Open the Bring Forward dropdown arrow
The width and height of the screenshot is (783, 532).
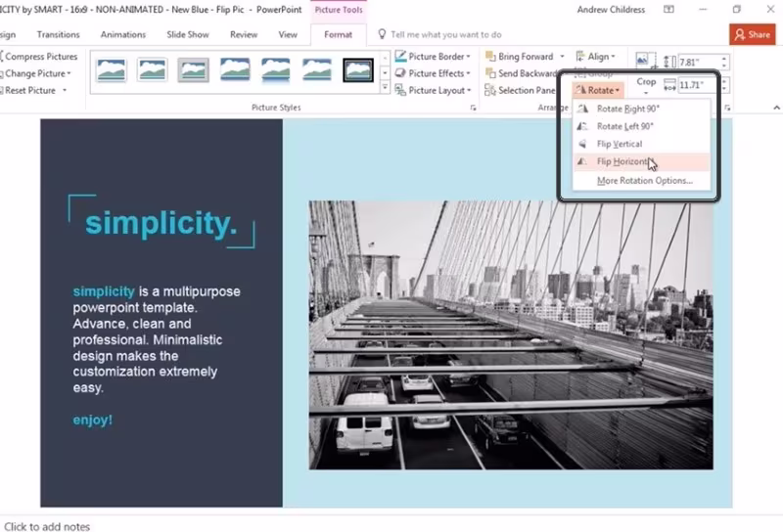562,57
